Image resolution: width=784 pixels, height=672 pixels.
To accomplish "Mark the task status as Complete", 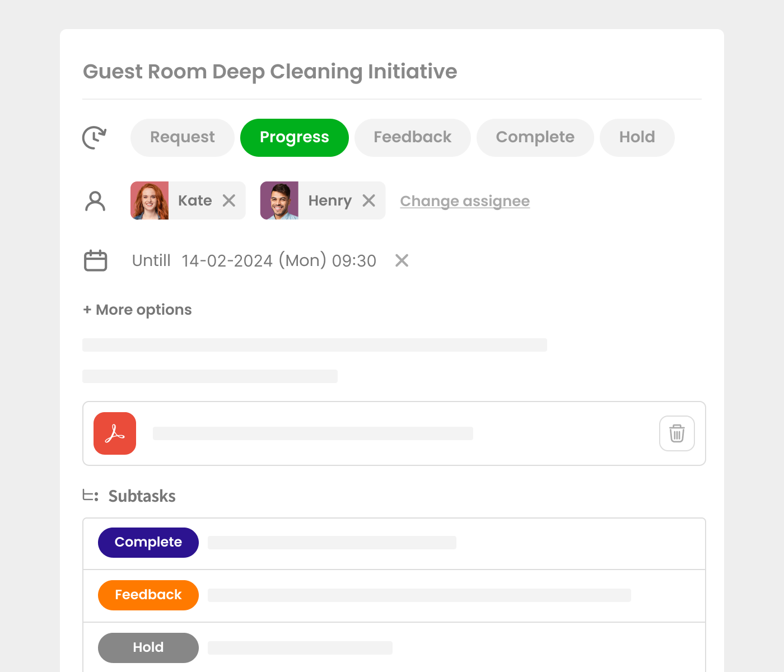I will 535,137.
